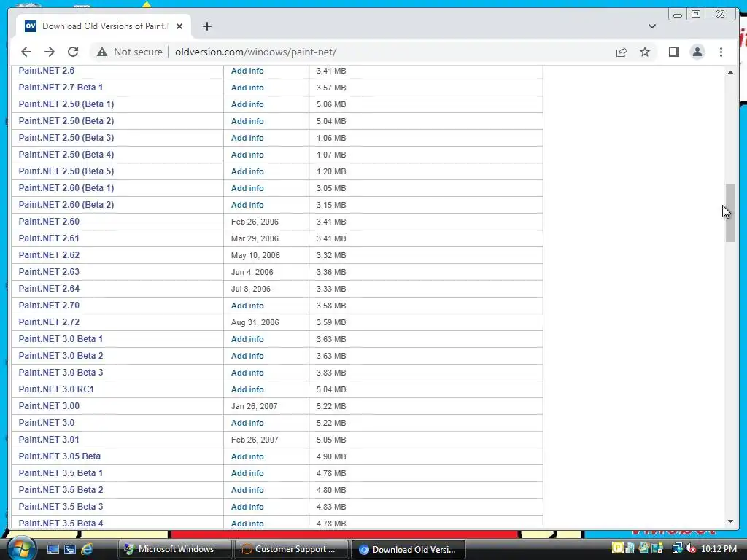Select the date Aug 31, 2006

click(x=255, y=322)
